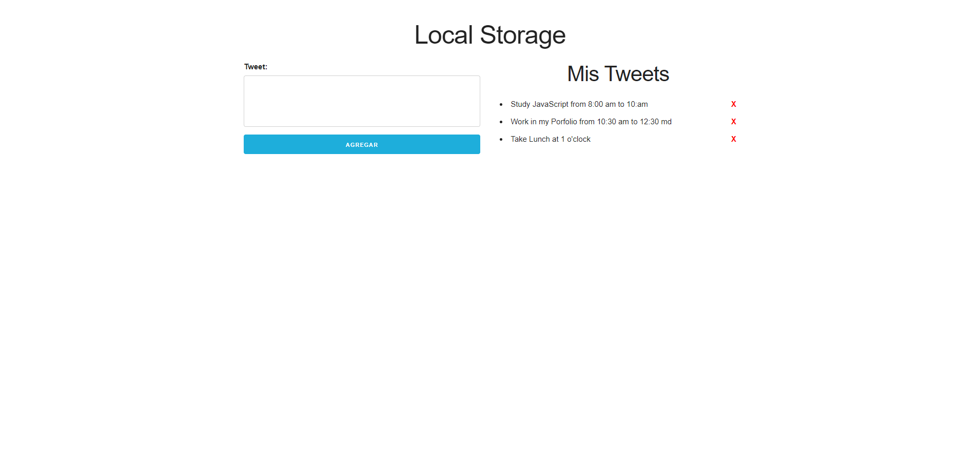This screenshot has height=476, width=980.
Task: Click the Mis Tweets heading
Action: tap(618, 74)
